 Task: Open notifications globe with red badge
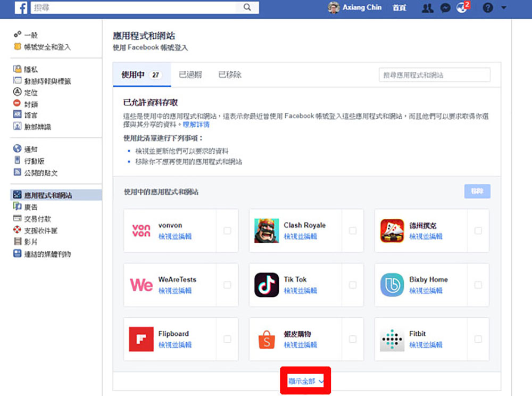point(462,7)
